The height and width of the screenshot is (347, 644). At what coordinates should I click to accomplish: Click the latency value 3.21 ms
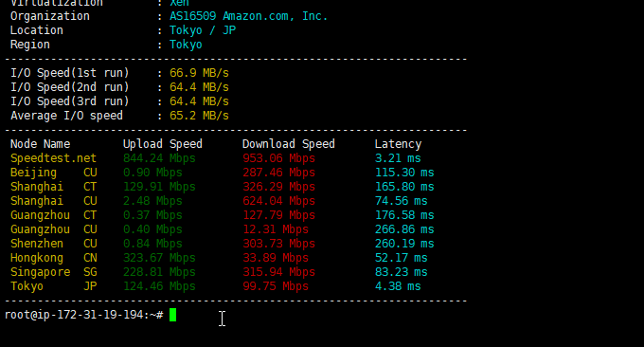(398, 158)
